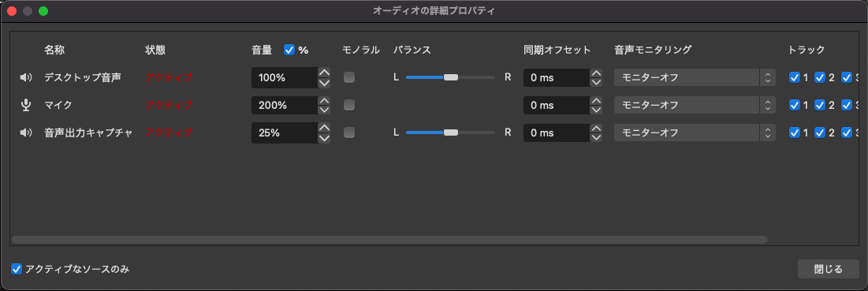
Task: Toggle アクティブなソースのみ checkbox
Action: [17, 270]
